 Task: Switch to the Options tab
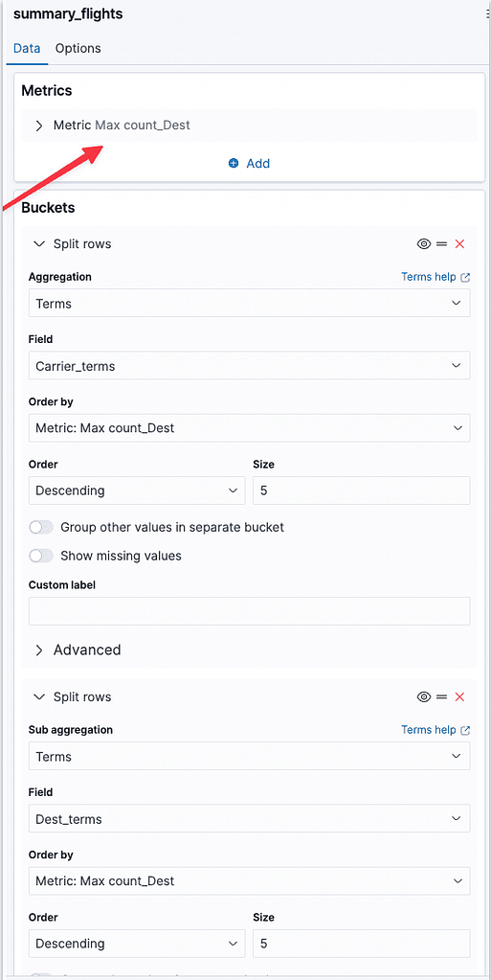click(78, 48)
